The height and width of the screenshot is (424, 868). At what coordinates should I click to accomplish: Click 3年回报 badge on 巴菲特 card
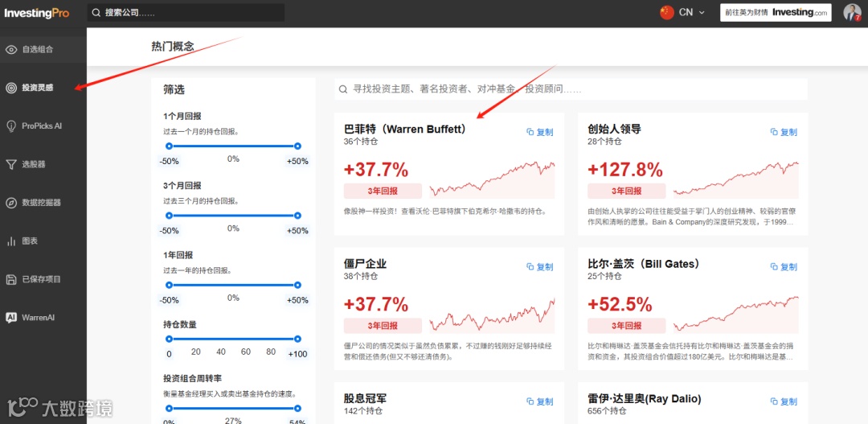383,191
